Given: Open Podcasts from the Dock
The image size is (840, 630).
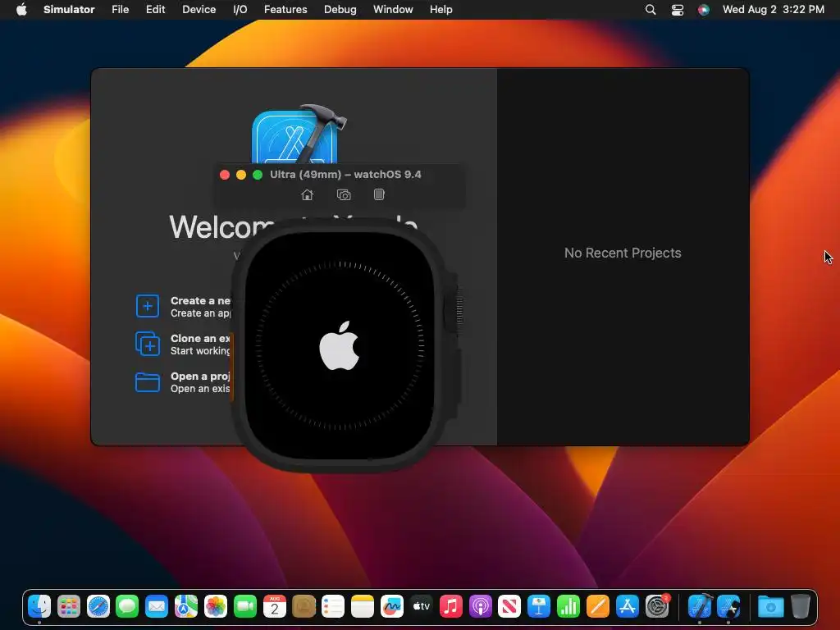Looking at the screenshot, I should (x=480, y=606).
